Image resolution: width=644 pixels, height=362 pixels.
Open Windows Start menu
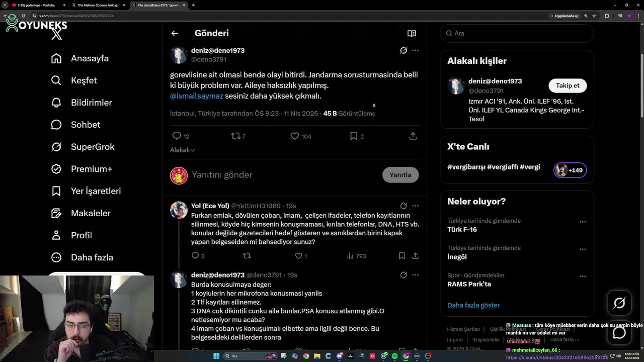click(x=216, y=356)
